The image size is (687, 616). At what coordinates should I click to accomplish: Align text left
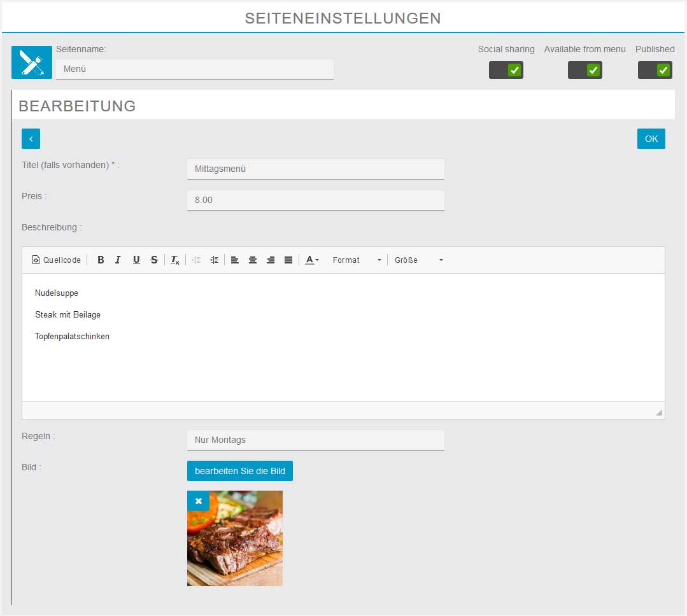click(x=235, y=260)
